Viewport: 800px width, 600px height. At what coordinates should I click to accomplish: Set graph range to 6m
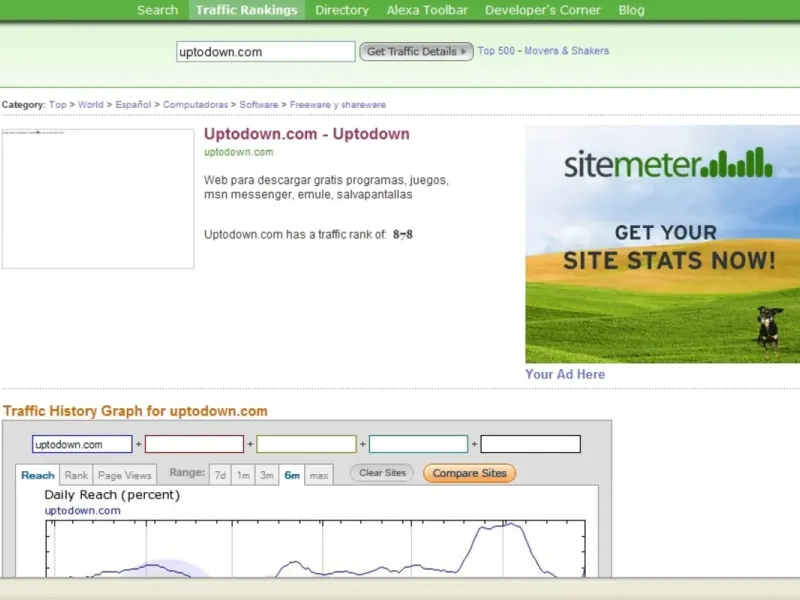pos(292,475)
